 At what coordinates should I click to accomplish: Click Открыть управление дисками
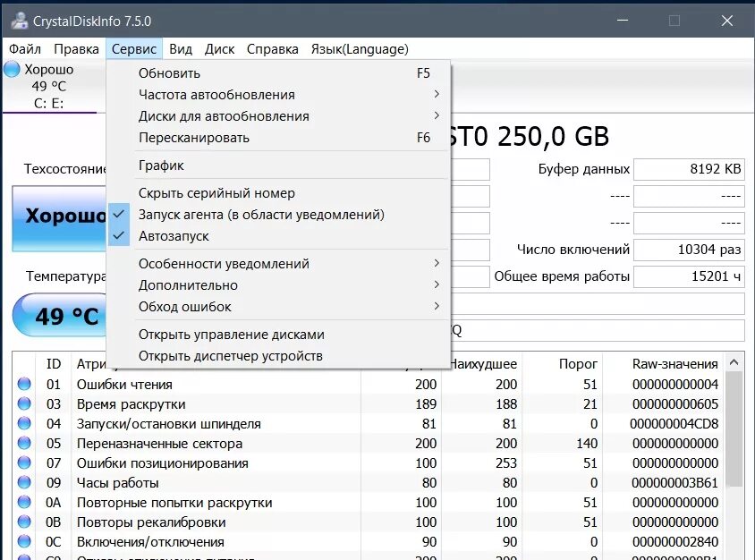point(278,335)
